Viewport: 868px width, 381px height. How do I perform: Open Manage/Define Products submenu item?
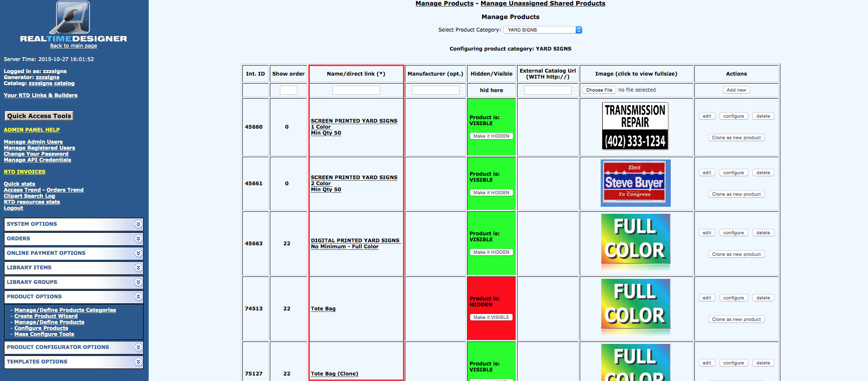49,322
